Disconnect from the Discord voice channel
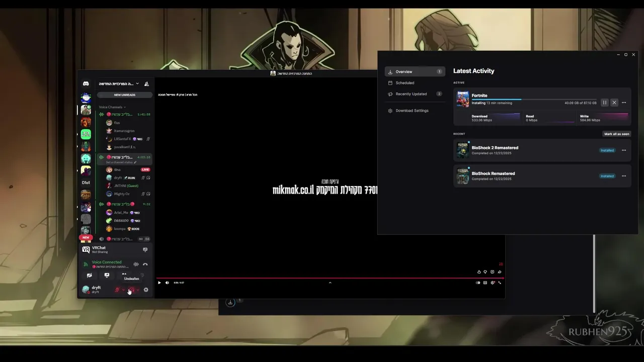The width and height of the screenshot is (644, 362). [x=145, y=264]
